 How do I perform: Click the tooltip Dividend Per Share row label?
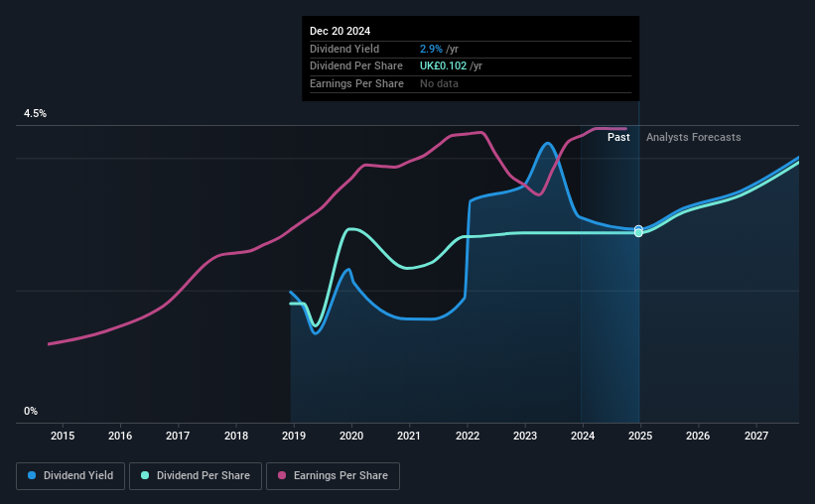coord(356,66)
